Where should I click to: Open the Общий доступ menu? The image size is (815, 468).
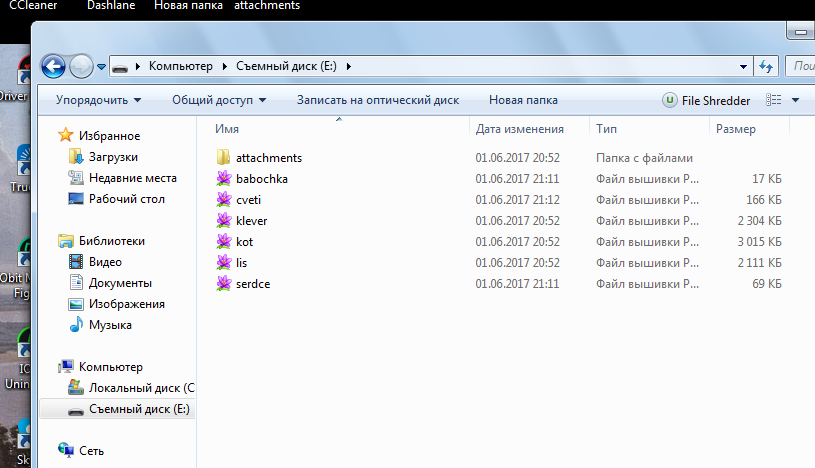[219, 100]
